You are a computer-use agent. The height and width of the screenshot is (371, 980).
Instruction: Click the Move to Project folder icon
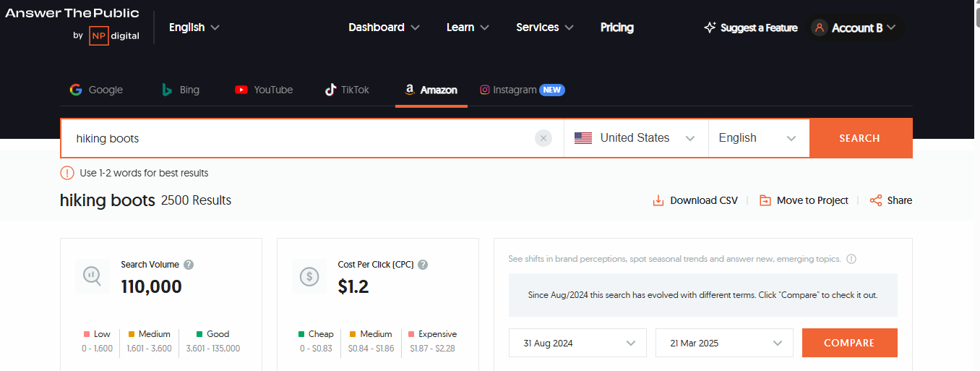tap(765, 200)
